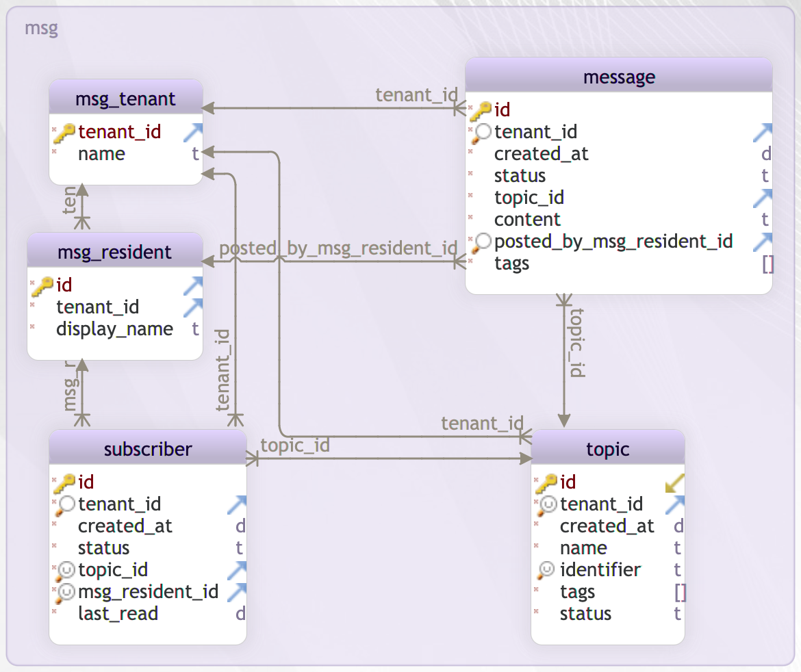Click the foreign key arrow on msg_resident tenant_id

[193, 308]
